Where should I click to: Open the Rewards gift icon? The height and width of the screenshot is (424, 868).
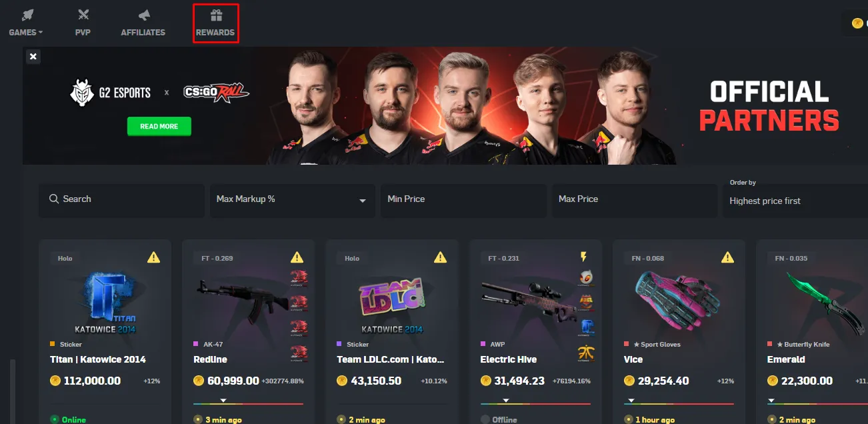point(215,15)
